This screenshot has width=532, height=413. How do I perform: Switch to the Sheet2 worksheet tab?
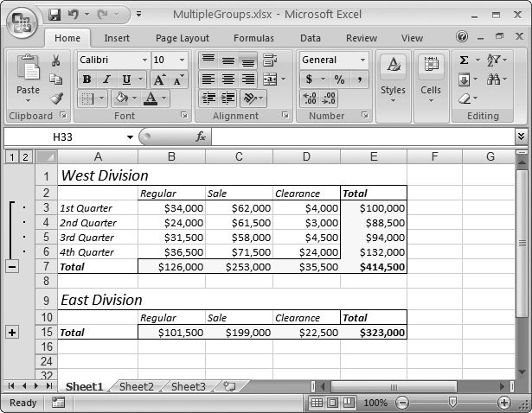(137, 387)
